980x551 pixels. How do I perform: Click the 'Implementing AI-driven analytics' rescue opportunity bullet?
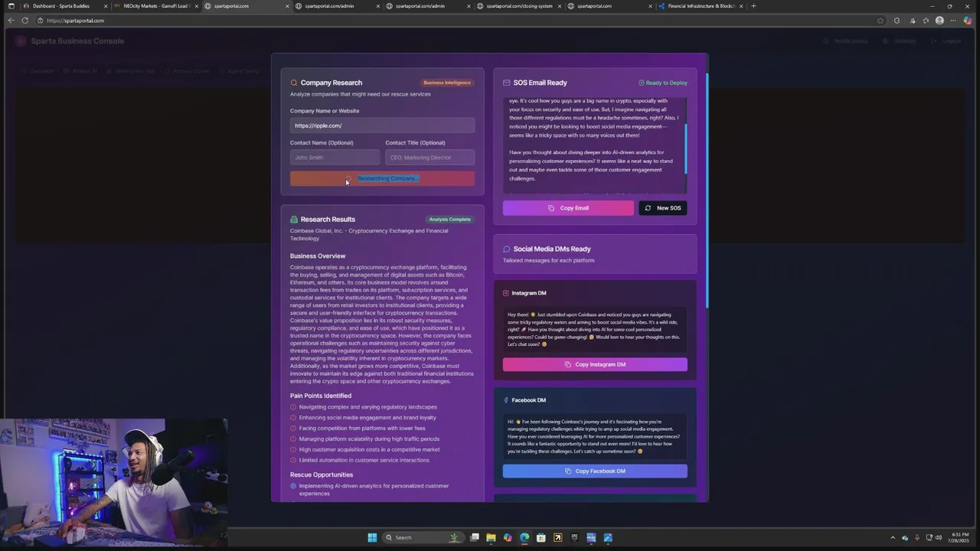tap(293, 486)
